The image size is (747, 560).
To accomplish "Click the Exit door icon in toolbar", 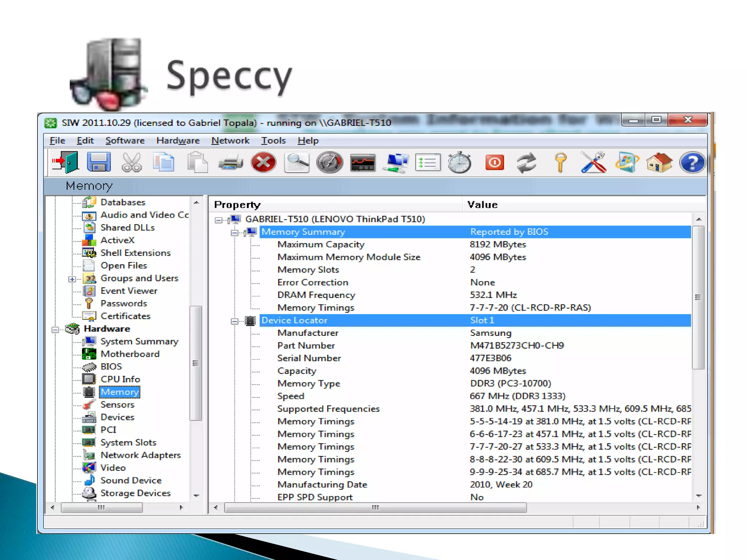I will point(65,162).
